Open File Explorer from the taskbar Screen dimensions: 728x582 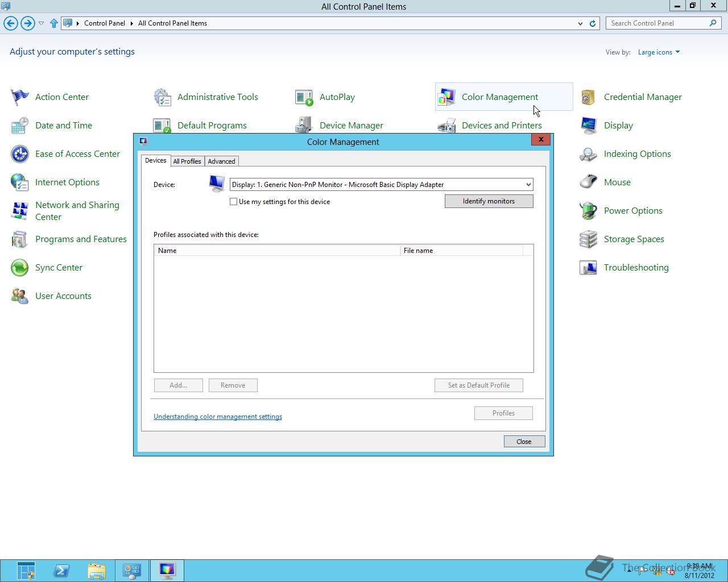pos(97,571)
